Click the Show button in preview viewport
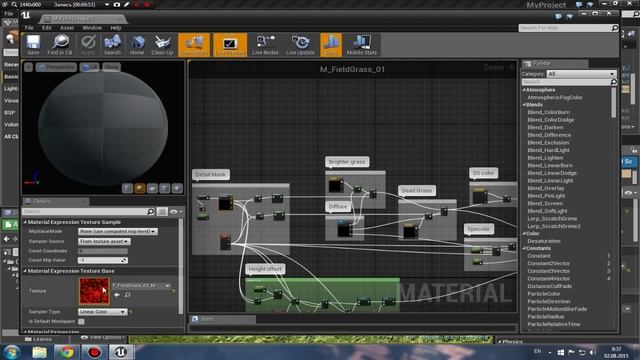Screen dimensions: 640x360 click(x=111, y=67)
